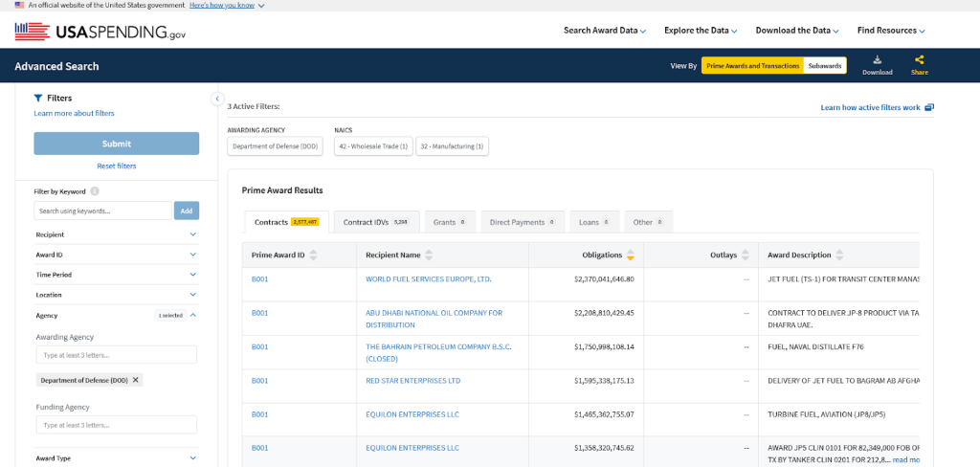Collapse the filters sidebar with arrow icon
The height and width of the screenshot is (467, 980).
216,99
